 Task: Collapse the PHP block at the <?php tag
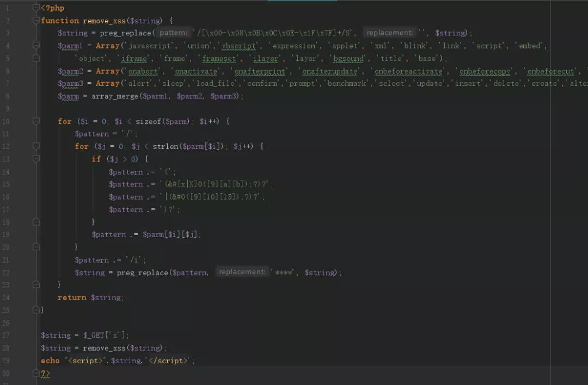(36, 8)
